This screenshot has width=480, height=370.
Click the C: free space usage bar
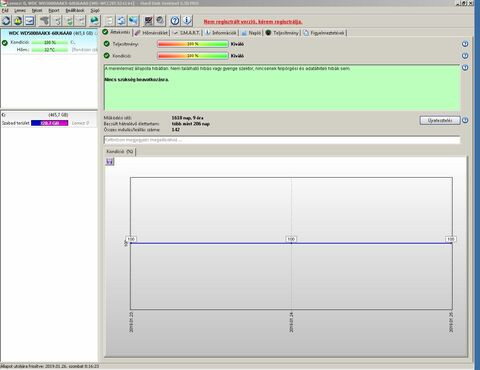pyautogui.click(x=50, y=123)
